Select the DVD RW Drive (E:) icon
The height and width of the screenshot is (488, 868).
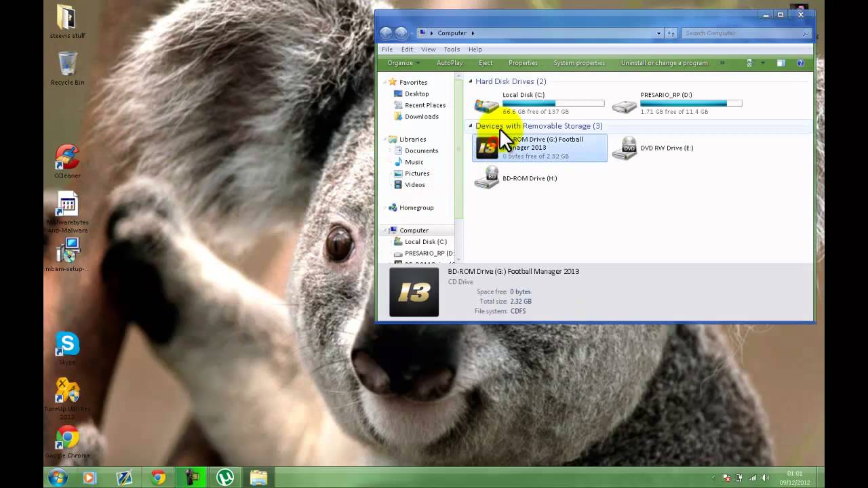coord(624,148)
